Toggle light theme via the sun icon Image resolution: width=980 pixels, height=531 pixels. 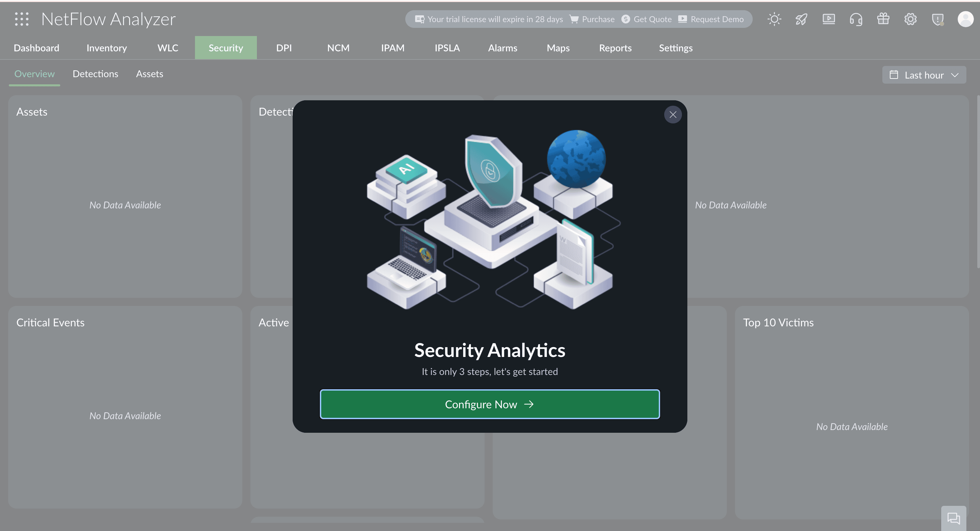[x=774, y=19]
